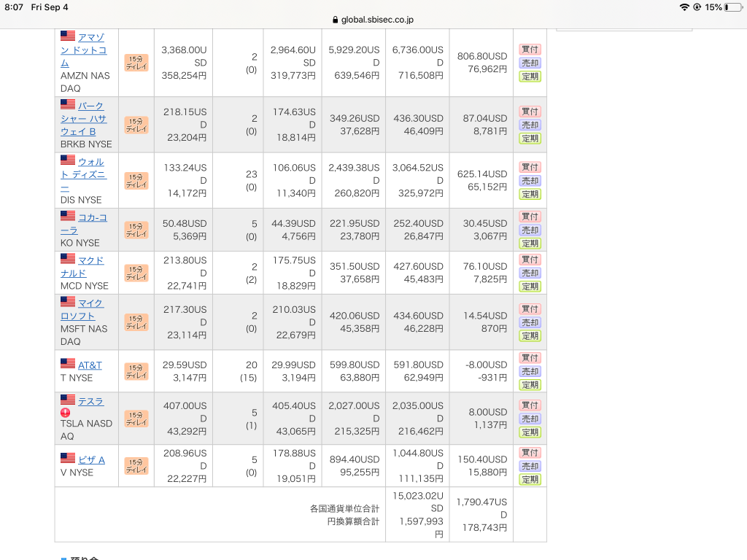The image size is (747, 560).
Task: Click the 定期 recurring button for DIS
Action: (x=530, y=194)
